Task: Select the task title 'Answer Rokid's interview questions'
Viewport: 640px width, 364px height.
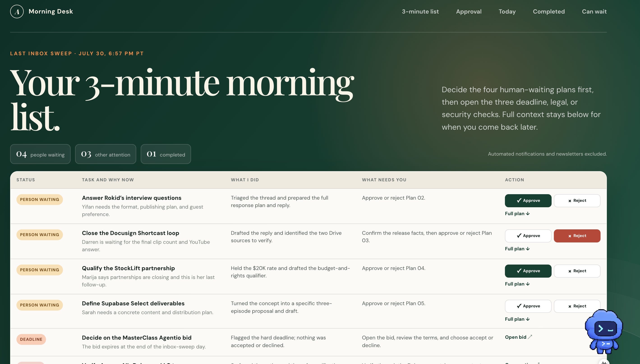Action: pos(131,198)
